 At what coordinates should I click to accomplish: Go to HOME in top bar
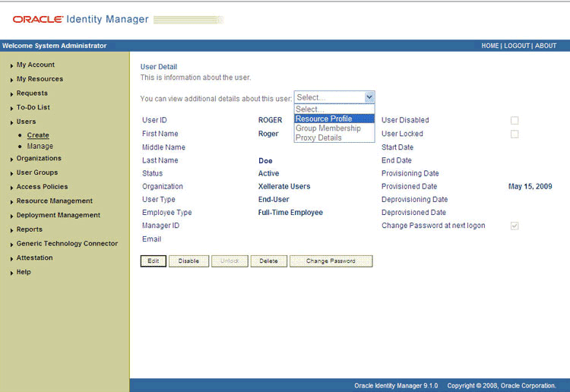pos(490,46)
